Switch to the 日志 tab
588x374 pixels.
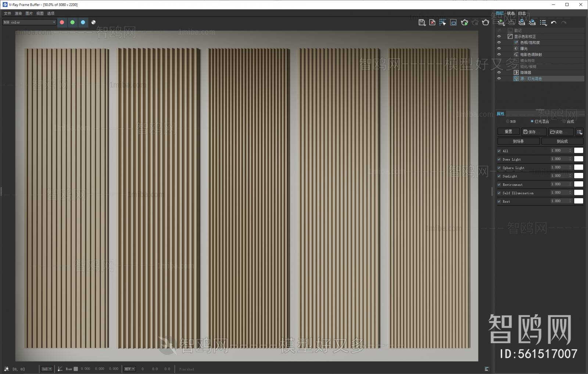(522, 13)
